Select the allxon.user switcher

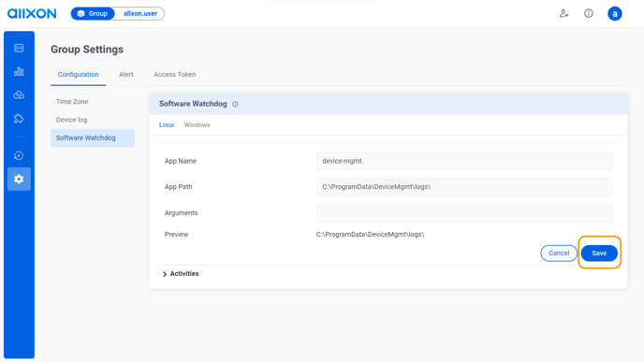(x=140, y=13)
